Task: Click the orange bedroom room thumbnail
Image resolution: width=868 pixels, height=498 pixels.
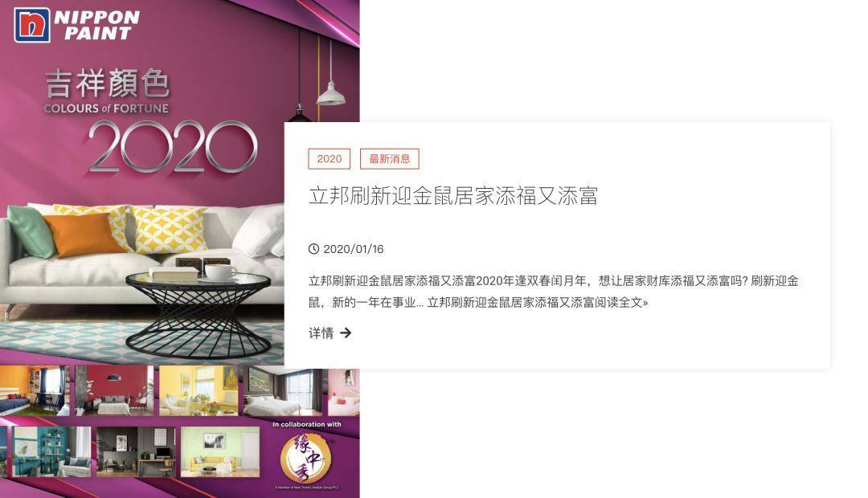Action: point(35,390)
